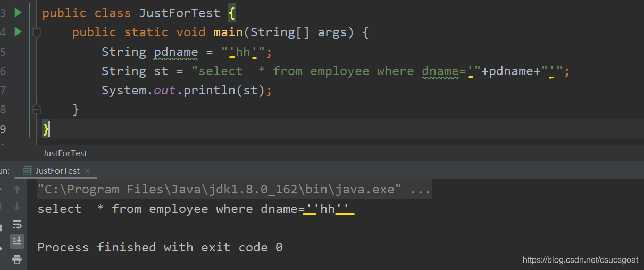Run the main method via gutter arrow
This screenshot has width=644, height=270.
18,32
